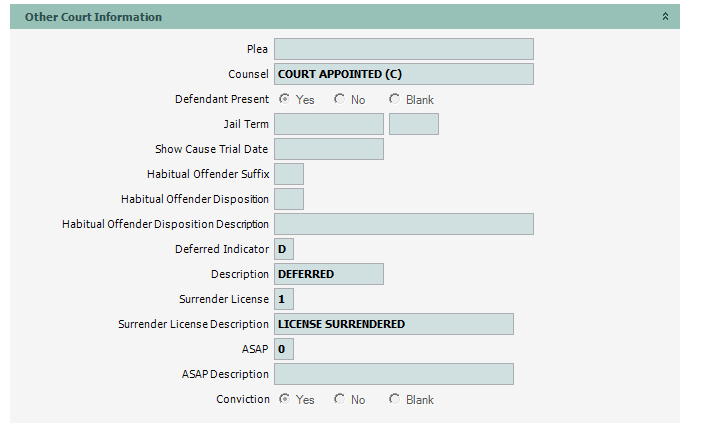Select No for Defendant Present
Screen dimensions: 703x433
(340, 99)
